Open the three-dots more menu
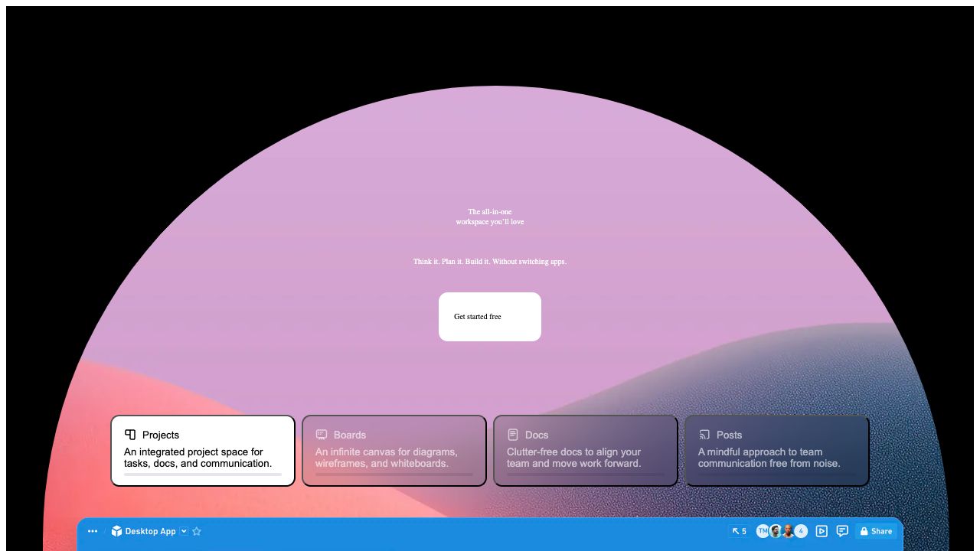Viewport: 980px width, 551px height. 93,531
